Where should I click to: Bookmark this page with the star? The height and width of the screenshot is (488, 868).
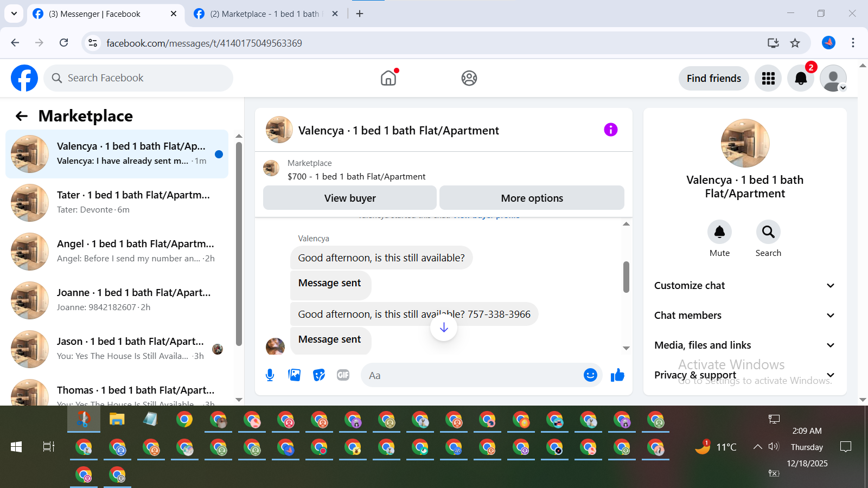coord(795,43)
